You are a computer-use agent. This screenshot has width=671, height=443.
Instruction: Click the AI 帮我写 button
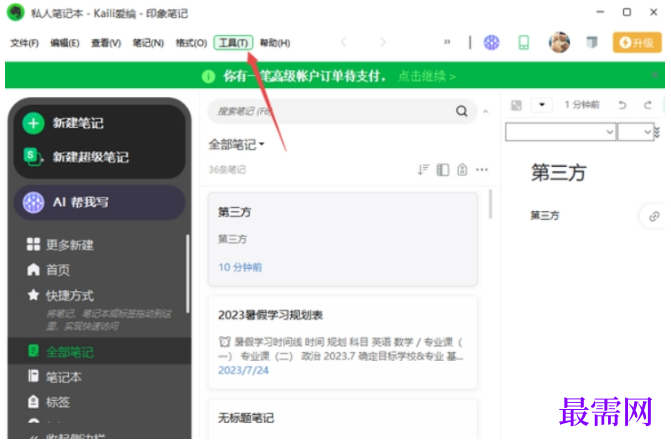[x=100, y=202]
